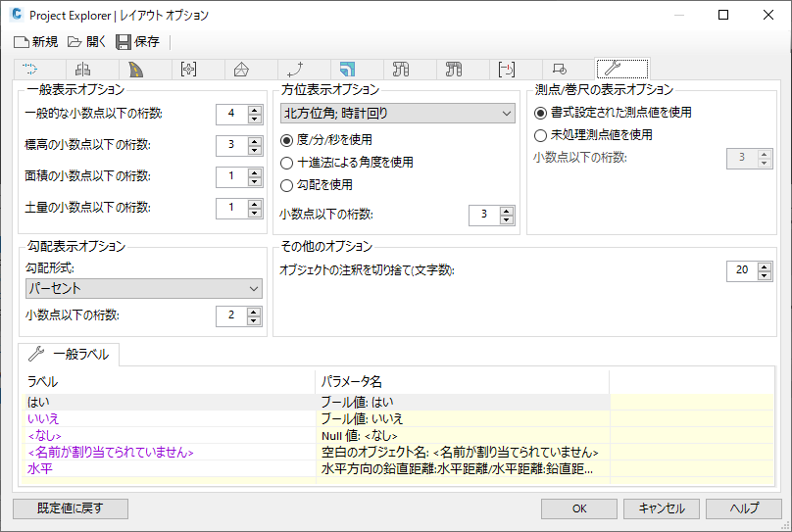
Task: Increase オブジェクトの注釈を切り捨て character count
Action: pos(765,266)
